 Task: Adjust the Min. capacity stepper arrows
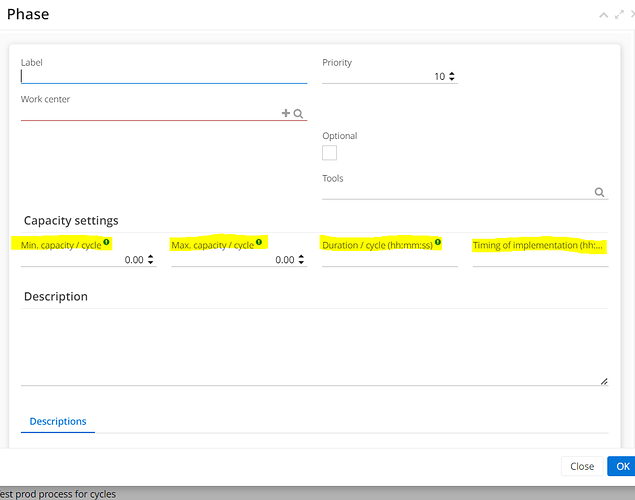coord(150,260)
